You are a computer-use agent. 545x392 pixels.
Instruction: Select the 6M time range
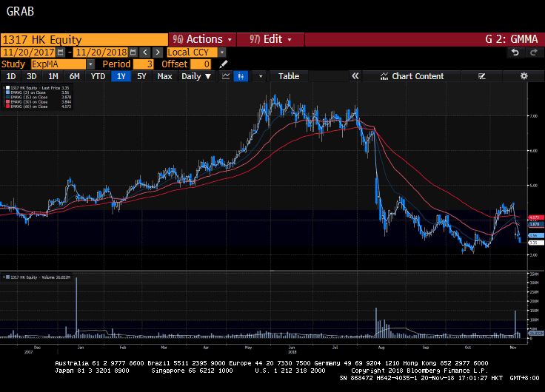pos(74,76)
